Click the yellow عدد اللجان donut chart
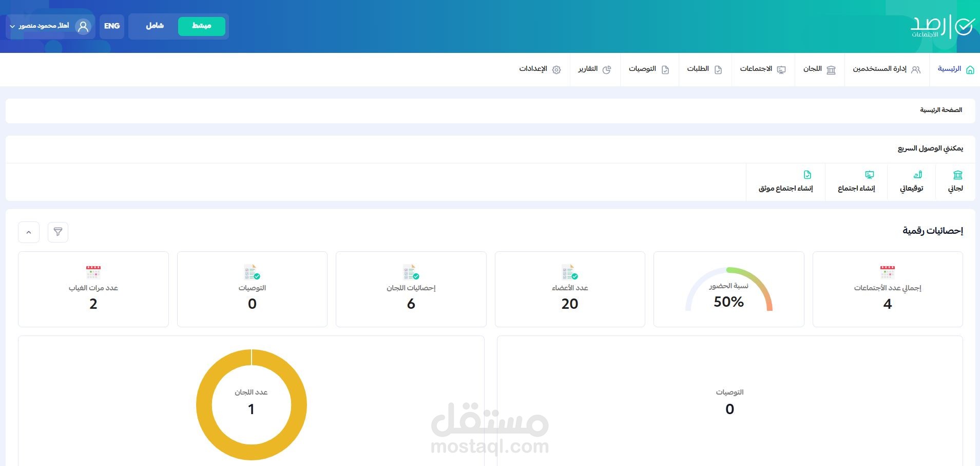This screenshot has width=980, height=466. click(x=252, y=405)
